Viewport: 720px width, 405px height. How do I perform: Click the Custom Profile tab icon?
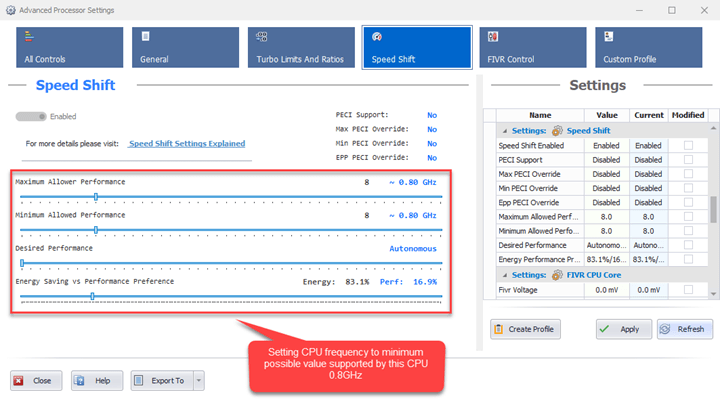(x=609, y=37)
